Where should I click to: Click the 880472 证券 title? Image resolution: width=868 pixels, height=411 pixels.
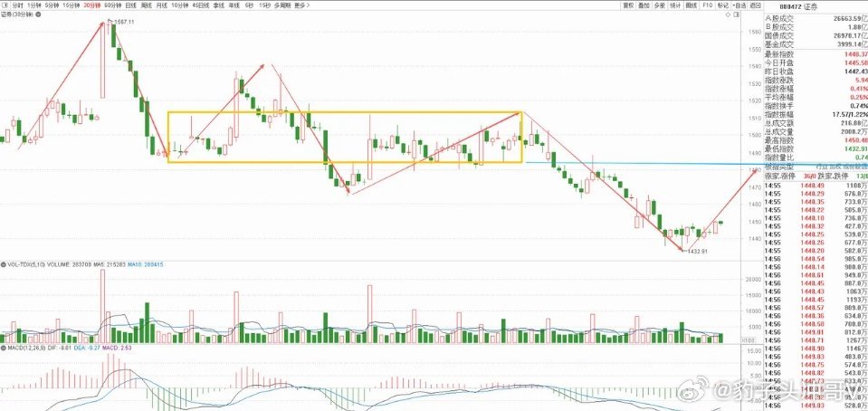(x=798, y=6)
